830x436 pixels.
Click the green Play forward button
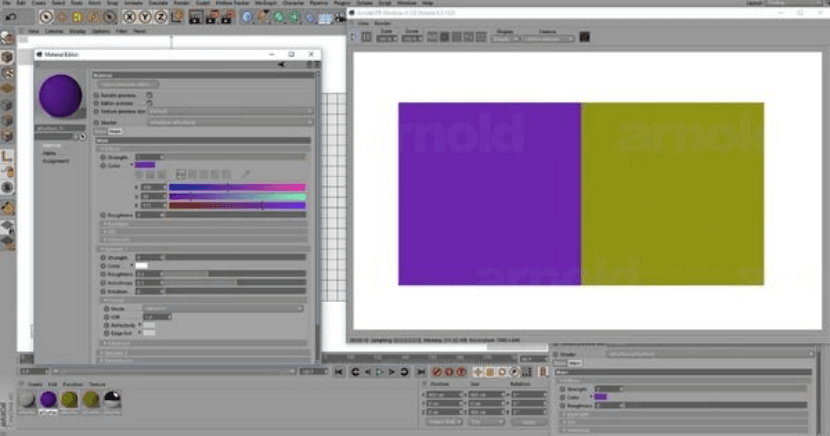(380, 372)
